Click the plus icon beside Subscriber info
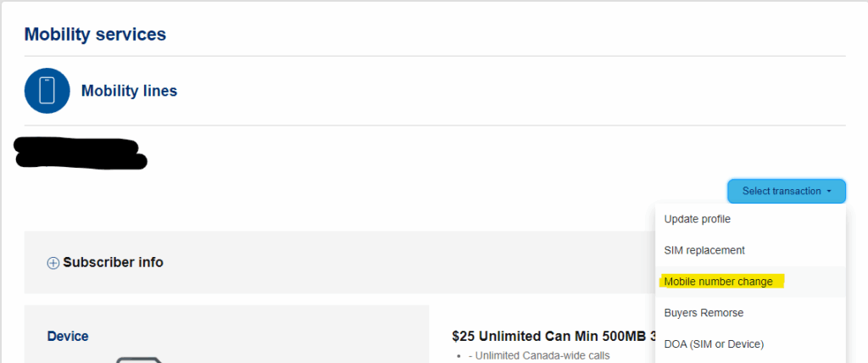The width and height of the screenshot is (868, 363). coord(53,263)
